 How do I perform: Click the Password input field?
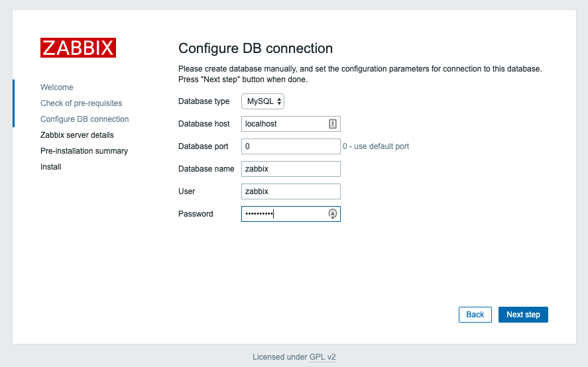click(x=290, y=214)
